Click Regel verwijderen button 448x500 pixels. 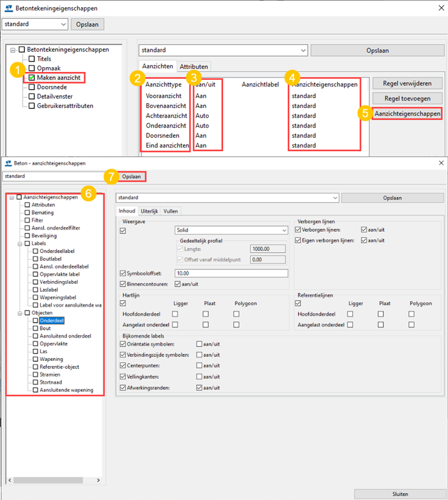pos(407,83)
